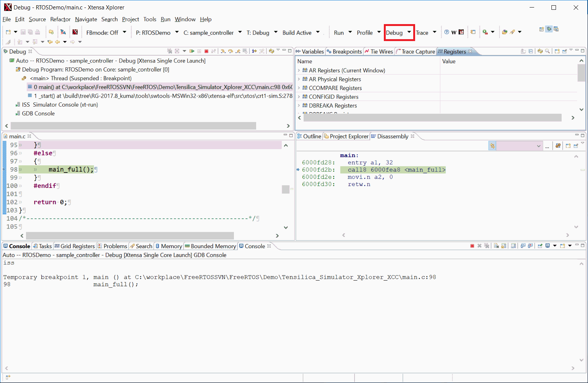The image size is (588, 383).
Task: Click Clear Console icon in Console toolbar
Action: [496, 246]
